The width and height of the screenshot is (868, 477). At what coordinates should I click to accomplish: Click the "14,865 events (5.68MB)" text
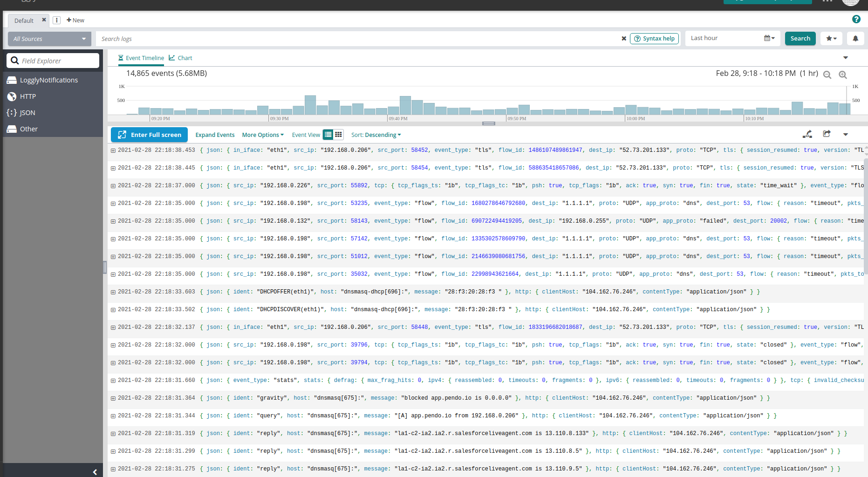pos(167,73)
